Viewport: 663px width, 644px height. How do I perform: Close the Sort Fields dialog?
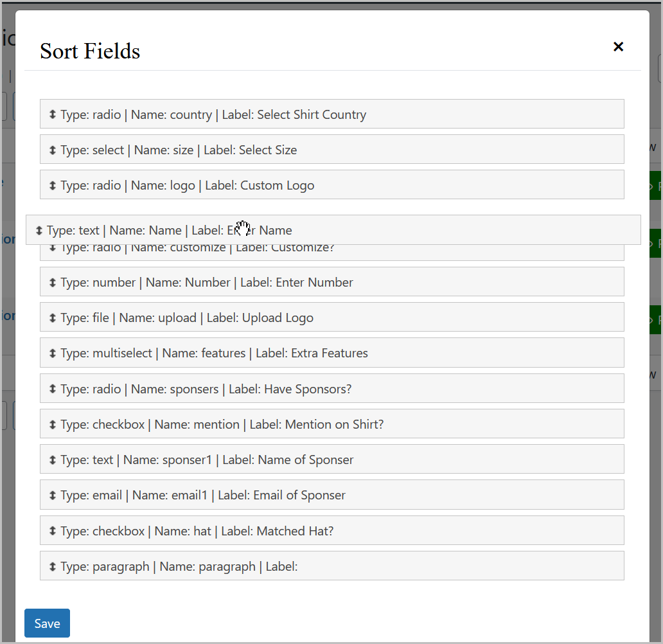[x=618, y=46]
